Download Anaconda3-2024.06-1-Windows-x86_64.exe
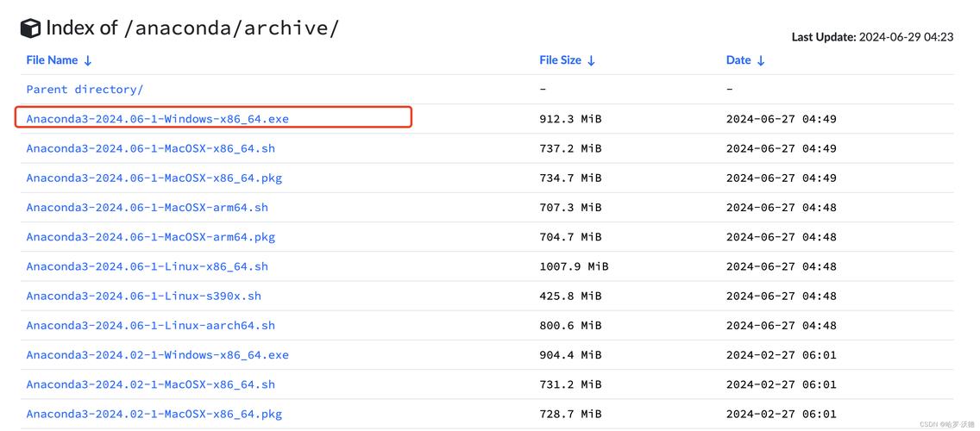Image resolution: width=980 pixels, height=431 pixels. click(x=158, y=119)
